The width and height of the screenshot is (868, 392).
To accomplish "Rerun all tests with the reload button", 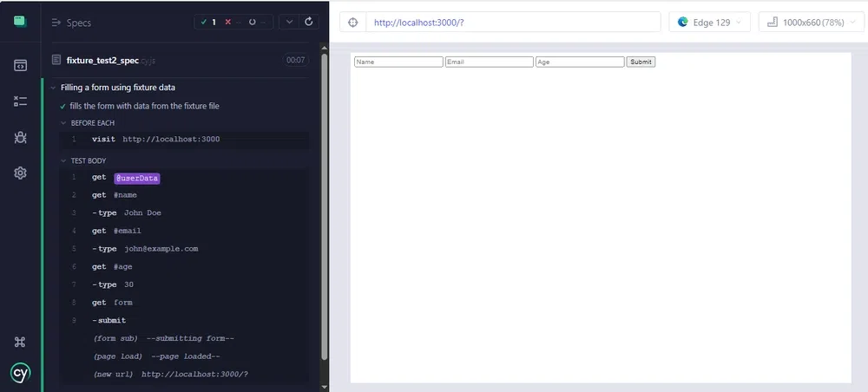I will pos(309,23).
